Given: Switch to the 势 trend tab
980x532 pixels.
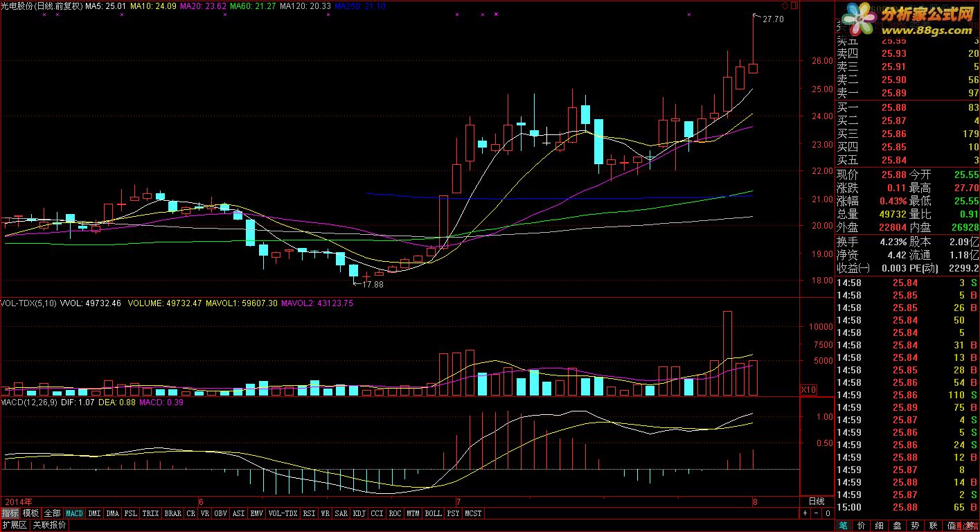Looking at the screenshot, I should pos(915,525).
